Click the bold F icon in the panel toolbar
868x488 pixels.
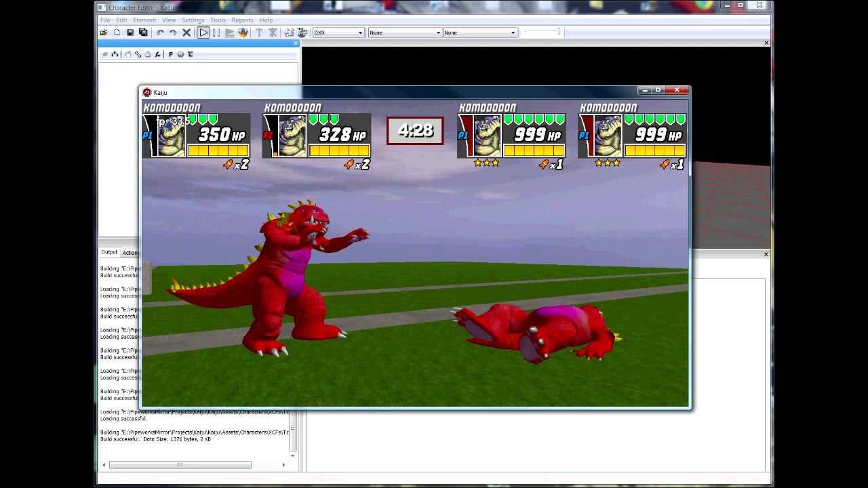click(x=170, y=54)
